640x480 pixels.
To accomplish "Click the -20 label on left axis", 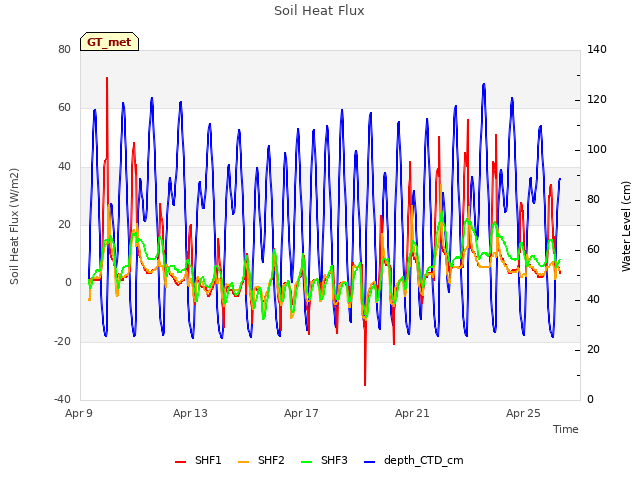I will pos(62,341).
